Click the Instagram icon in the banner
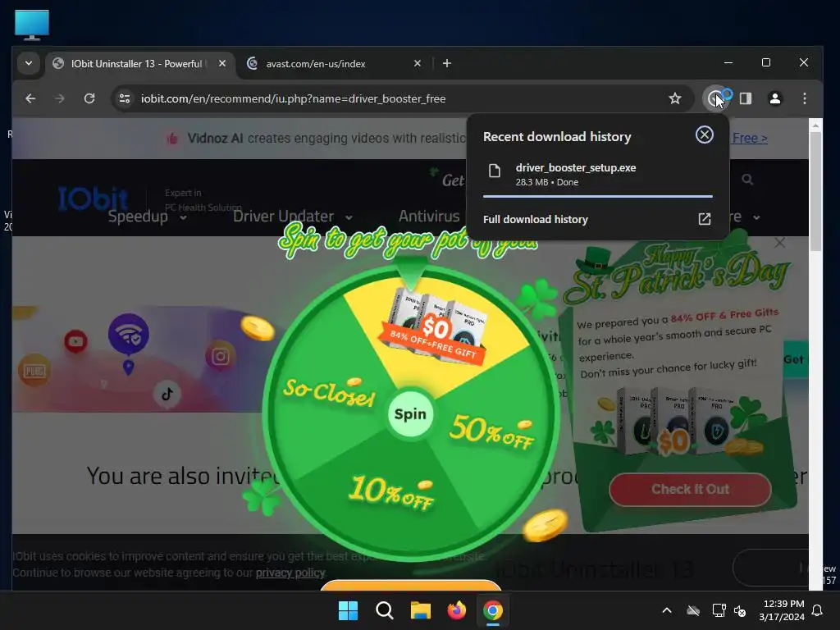 [x=220, y=356]
